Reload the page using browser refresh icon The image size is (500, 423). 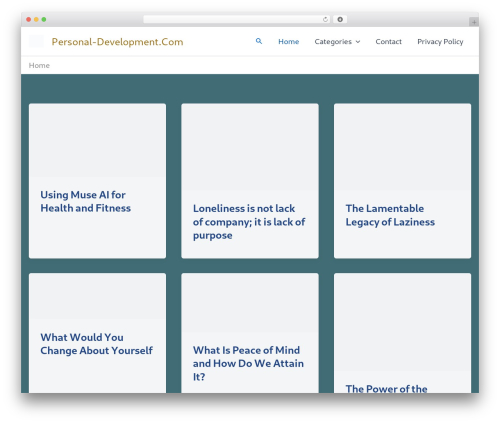325,20
